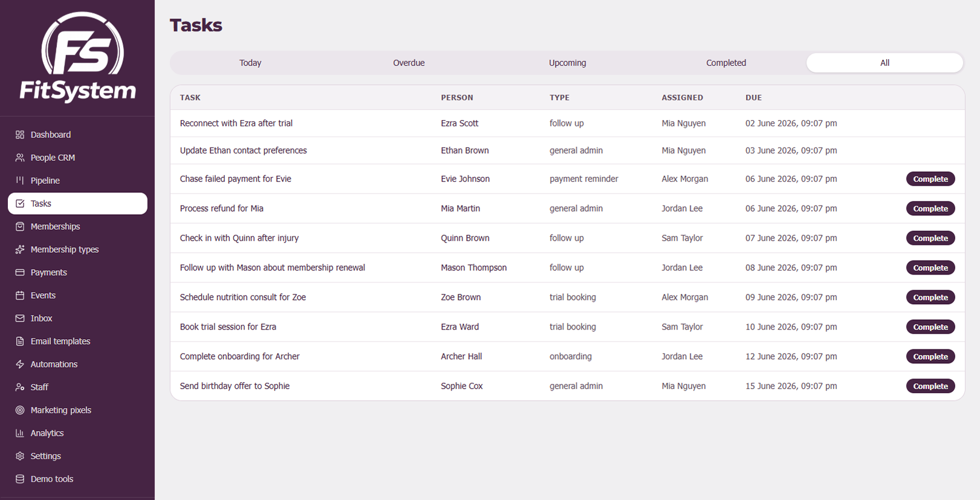The height and width of the screenshot is (500, 980).
Task: Click the Membership types sparkle icon
Action: click(20, 250)
